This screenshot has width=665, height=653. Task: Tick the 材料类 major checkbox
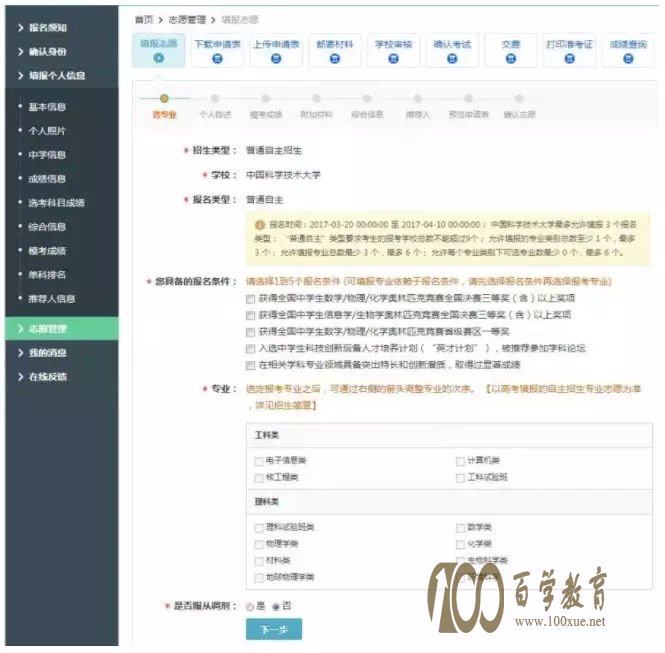coord(259,561)
